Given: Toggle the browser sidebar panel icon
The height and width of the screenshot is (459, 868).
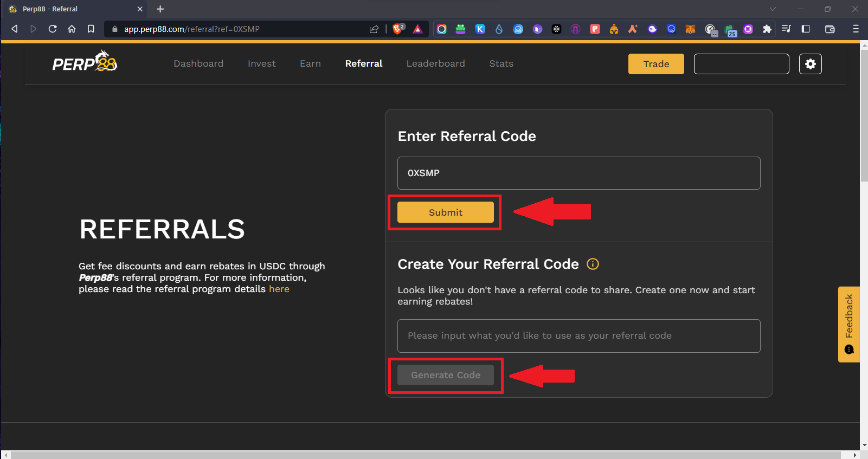Looking at the screenshot, I should click(x=806, y=29).
